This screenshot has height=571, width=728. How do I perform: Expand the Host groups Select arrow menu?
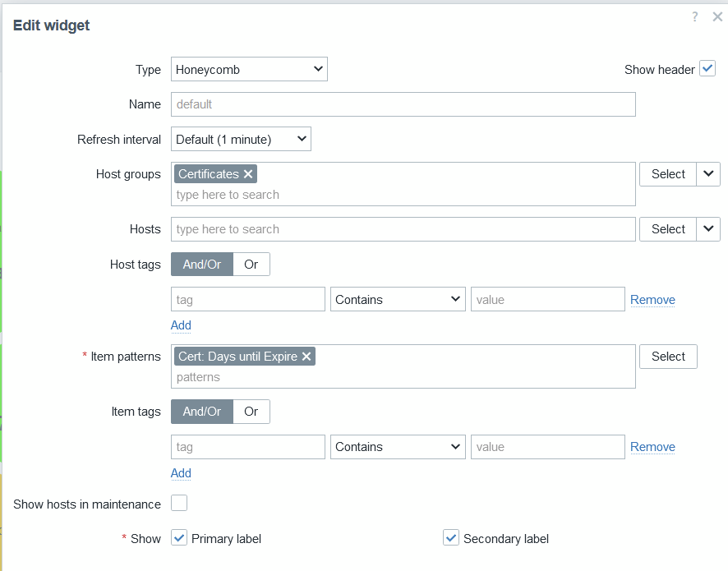(708, 174)
